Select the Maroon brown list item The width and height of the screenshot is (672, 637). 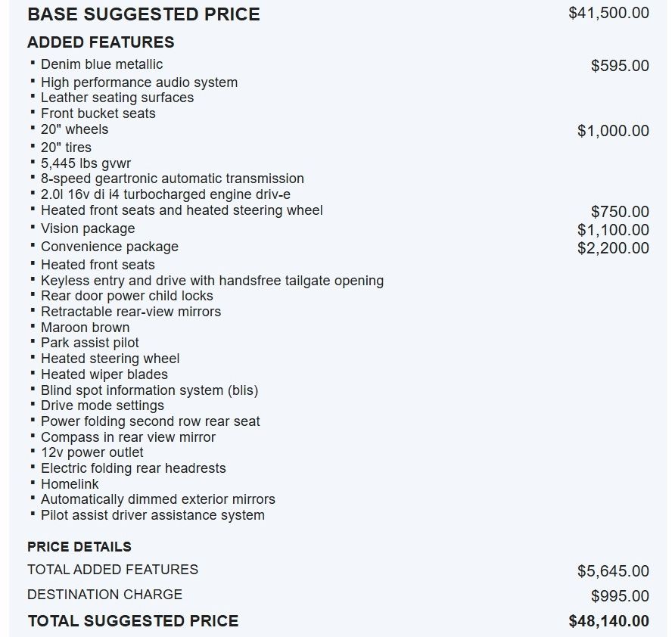coord(85,328)
